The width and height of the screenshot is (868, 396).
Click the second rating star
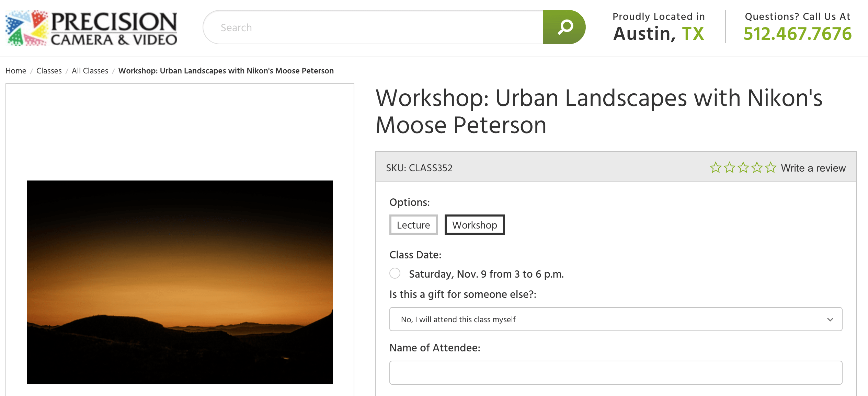click(729, 167)
